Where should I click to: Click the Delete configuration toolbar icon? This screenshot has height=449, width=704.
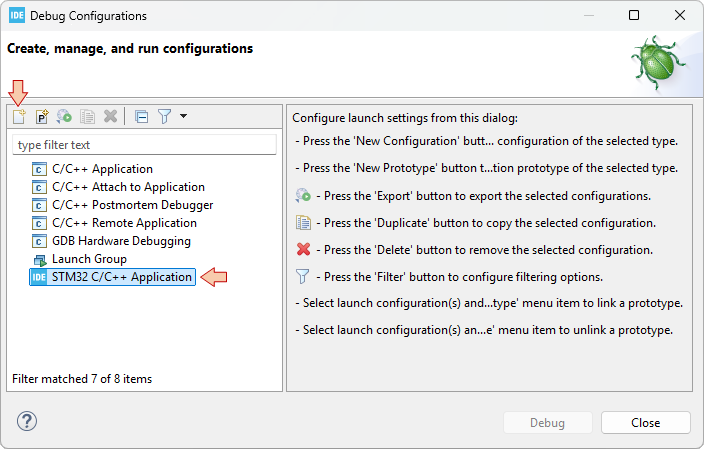pos(110,116)
